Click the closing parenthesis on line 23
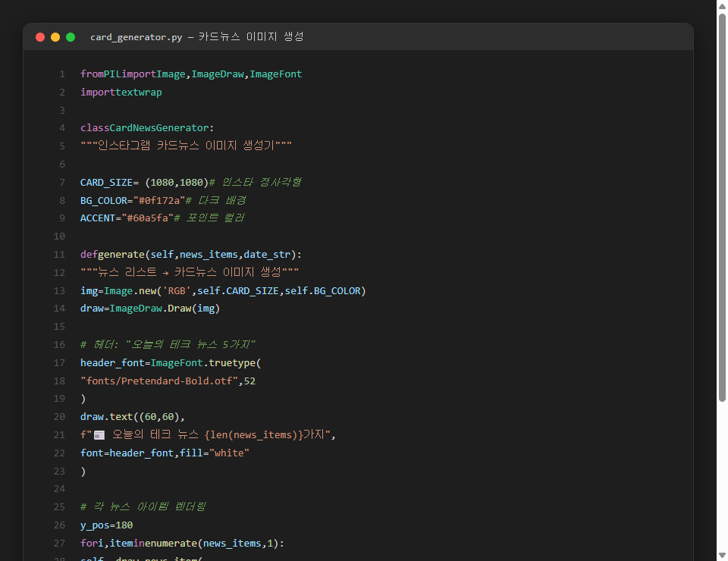 point(83,472)
